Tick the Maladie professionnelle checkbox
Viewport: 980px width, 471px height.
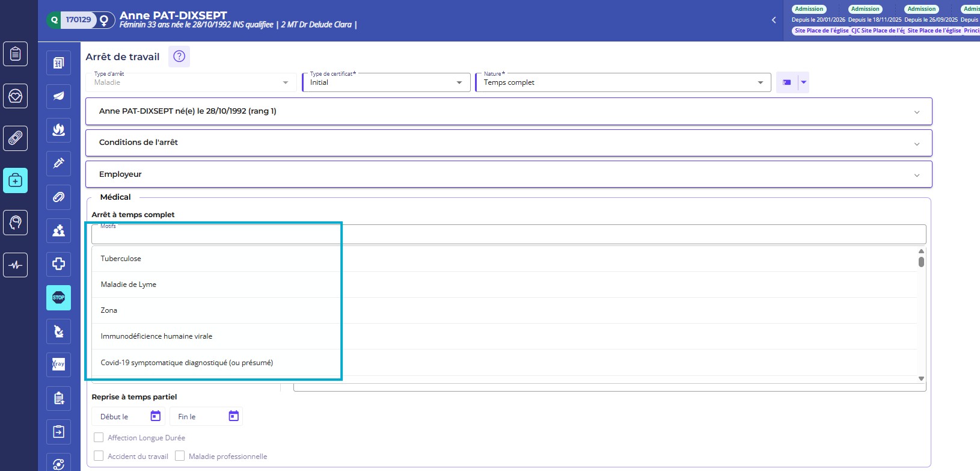coord(180,456)
